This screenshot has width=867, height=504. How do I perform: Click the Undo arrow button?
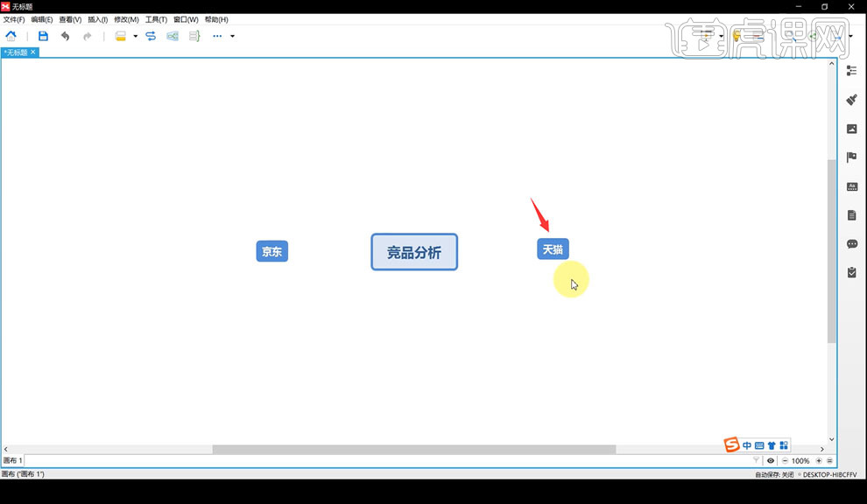click(65, 36)
